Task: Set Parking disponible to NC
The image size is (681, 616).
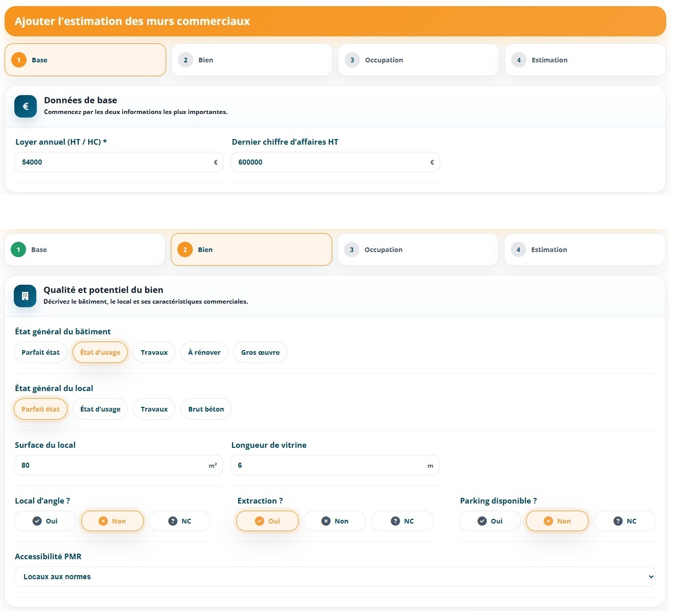Action: pos(625,521)
